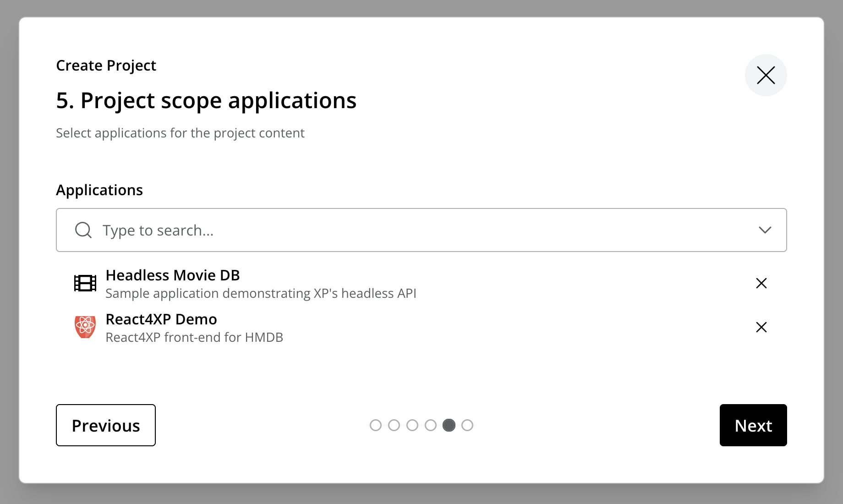
Task: Click the Applications label
Action: [99, 190]
